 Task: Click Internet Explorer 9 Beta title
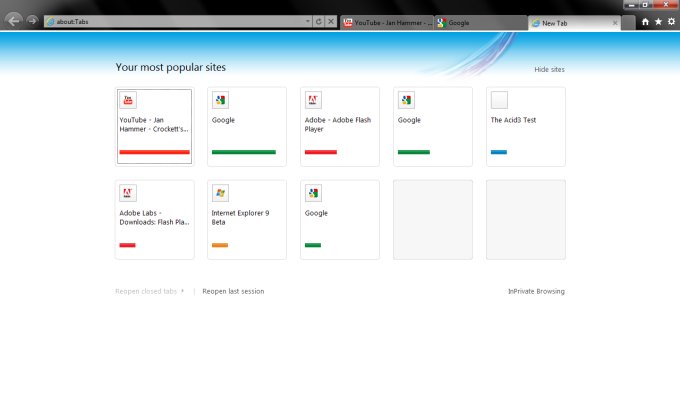(240, 218)
